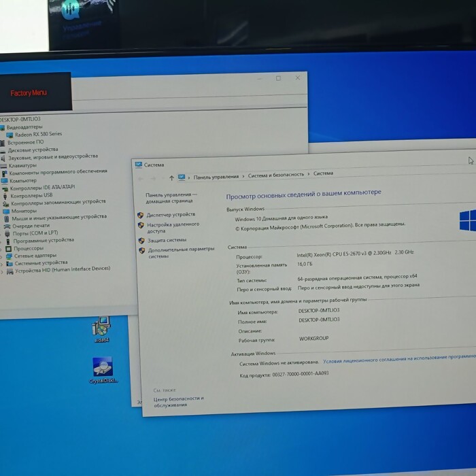Click shield icon beside Настройка удаленного доступа
476x476 pixels.
pyautogui.click(x=141, y=225)
